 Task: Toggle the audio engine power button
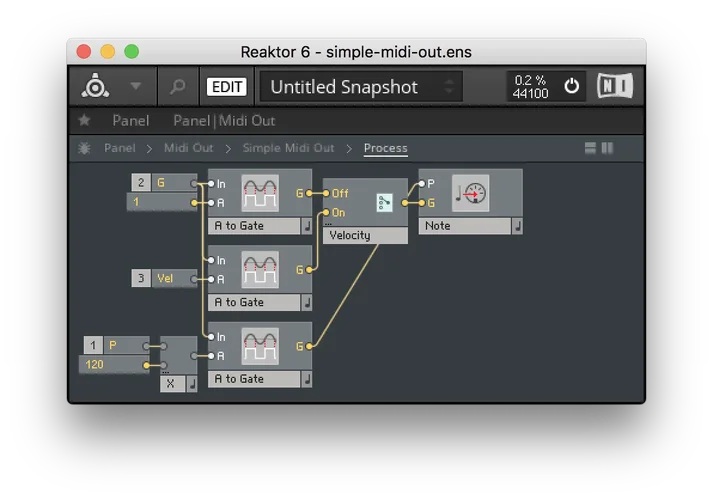coord(571,86)
